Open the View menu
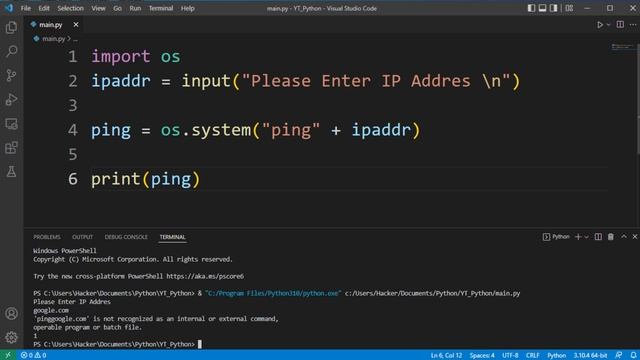This screenshot has height=360, width=640. click(98, 8)
